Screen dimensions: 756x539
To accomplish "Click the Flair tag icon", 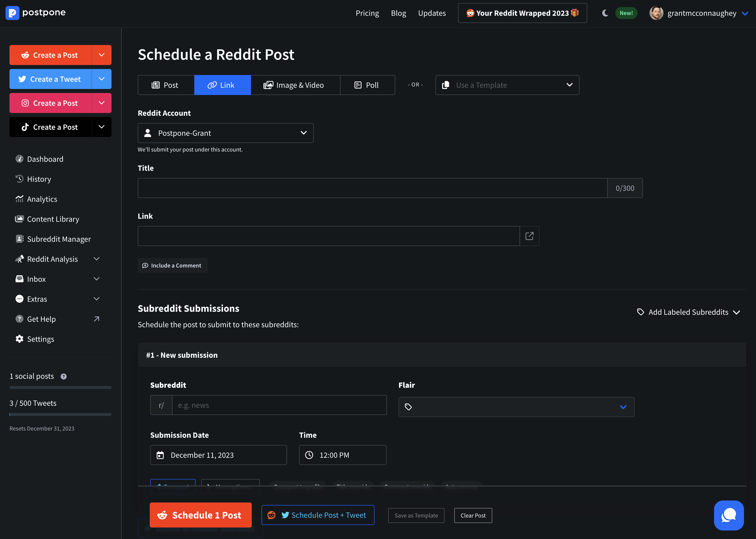I will coord(408,407).
